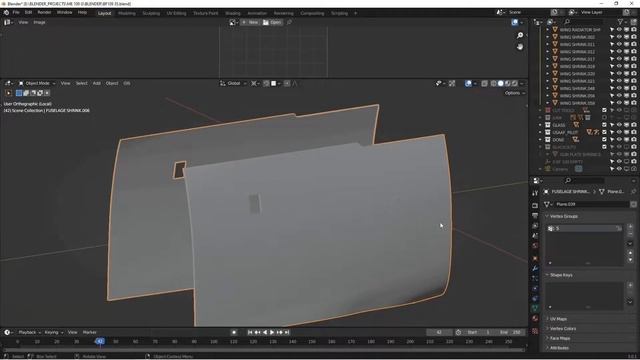Uncheck the GLASS collection checkbox

[604, 125]
